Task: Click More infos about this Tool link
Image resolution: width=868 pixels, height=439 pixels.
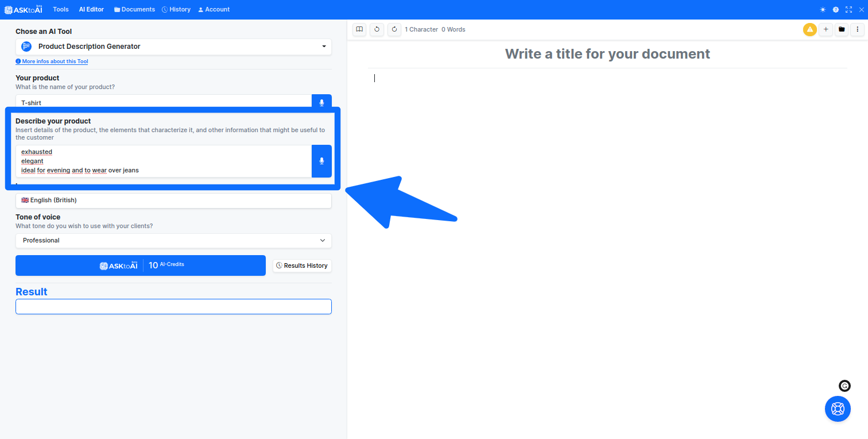Action: point(52,61)
